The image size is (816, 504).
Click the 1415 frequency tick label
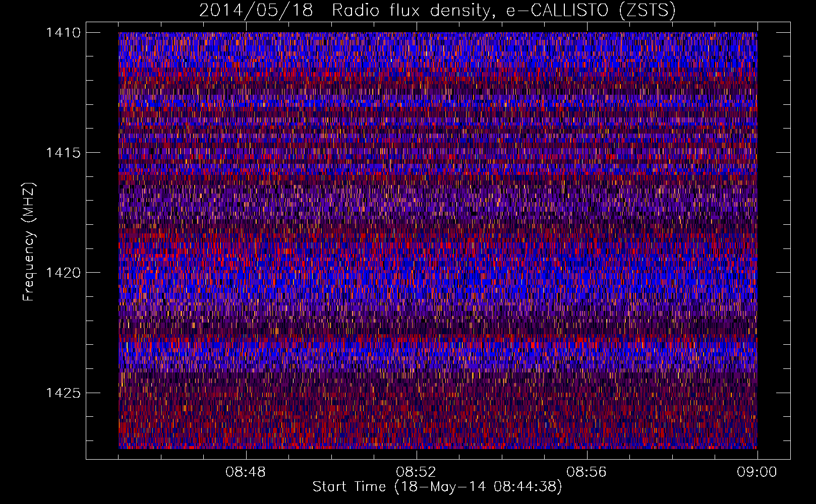63,153
